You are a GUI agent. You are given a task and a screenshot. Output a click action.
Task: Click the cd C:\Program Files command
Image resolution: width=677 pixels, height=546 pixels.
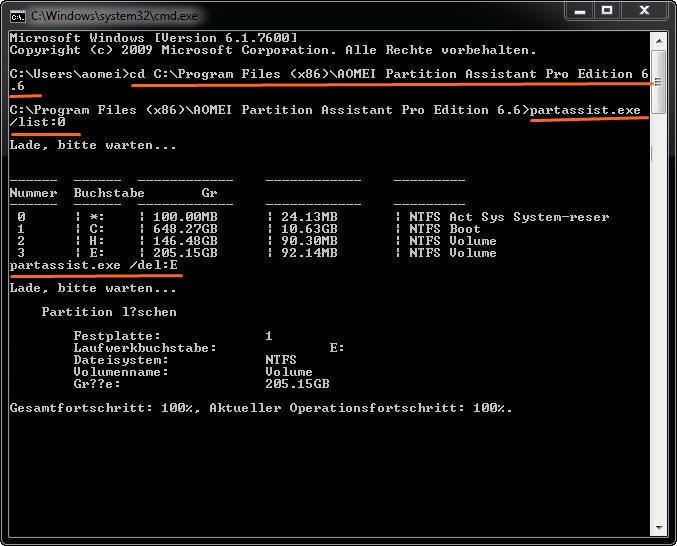(x=389, y=74)
